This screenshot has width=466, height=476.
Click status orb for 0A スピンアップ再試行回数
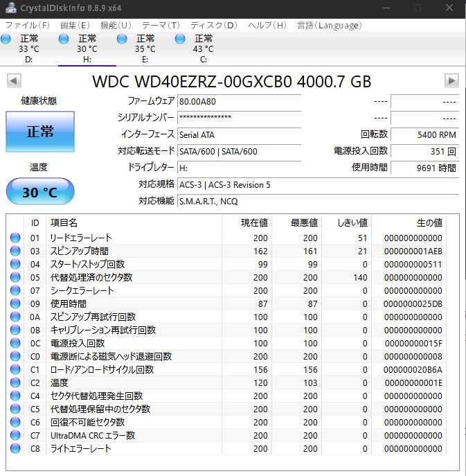pos(15,317)
